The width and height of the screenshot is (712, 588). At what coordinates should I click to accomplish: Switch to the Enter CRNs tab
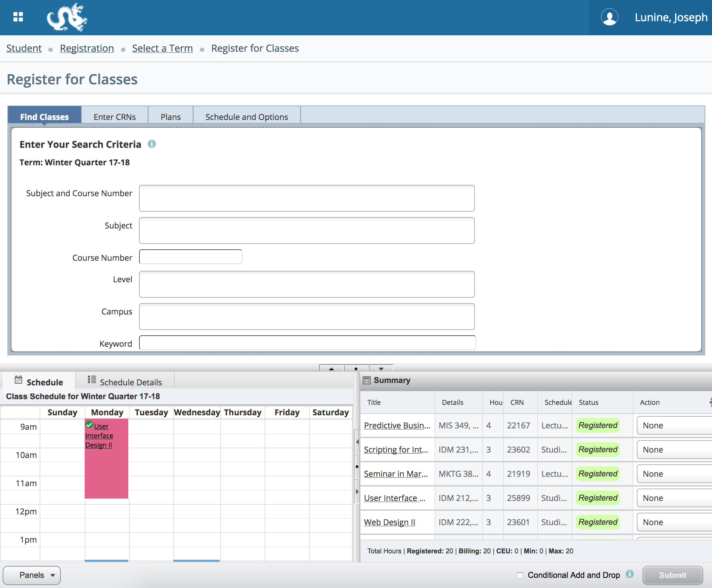tap(115, 117)
